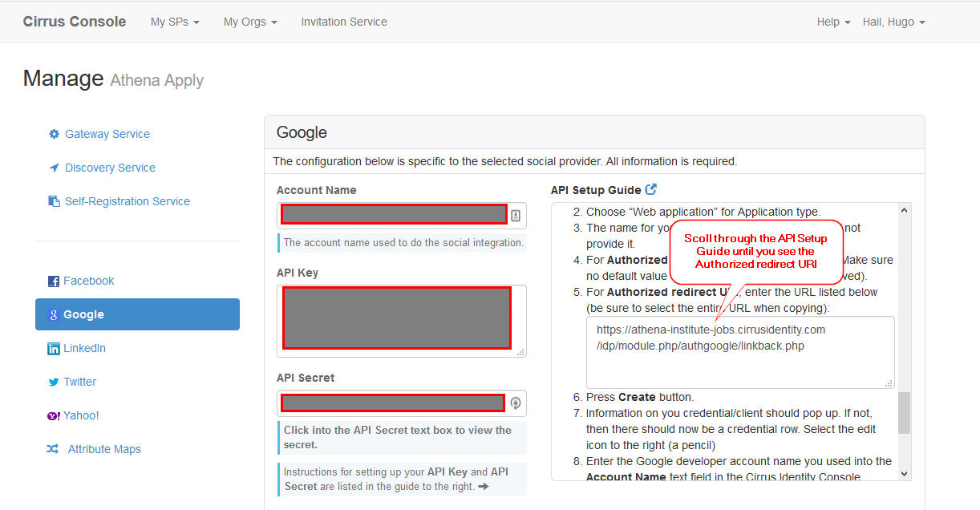
Task: Click the 'Choose "Web application"' step text
Action: tap(703, 212)
